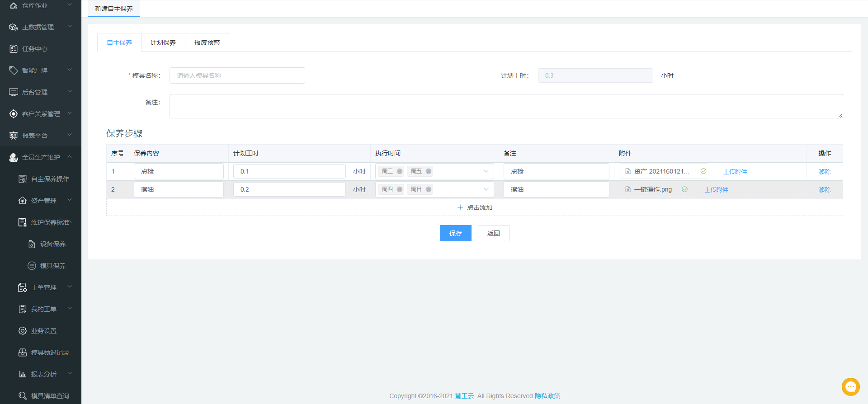Switch to the 报废预警 tab

pos(207,42)
